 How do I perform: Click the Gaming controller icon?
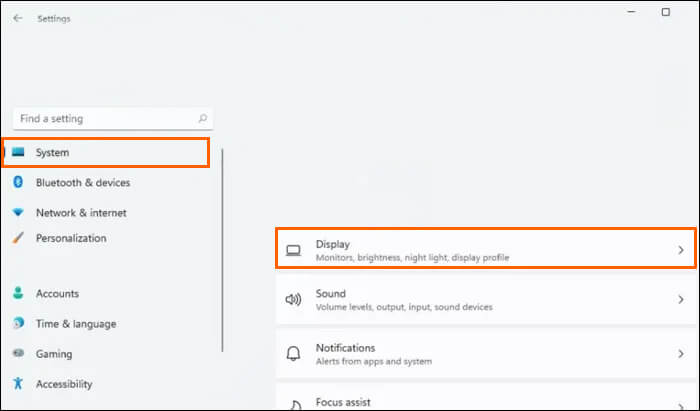click(18, 353)
